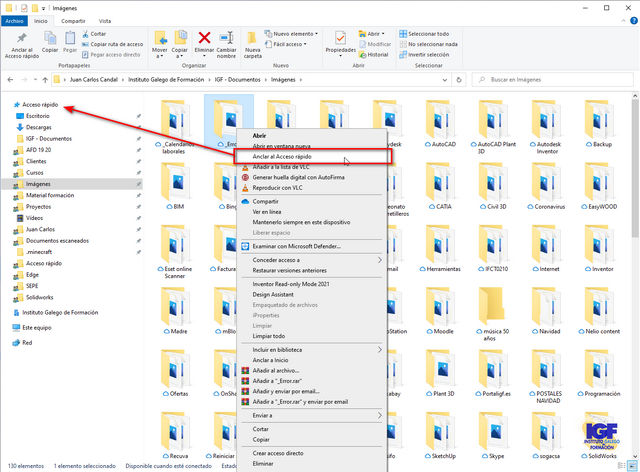Click the Cambiar nombre ribbon icon
The image size is (640, 472).
(x=227, y=40)
